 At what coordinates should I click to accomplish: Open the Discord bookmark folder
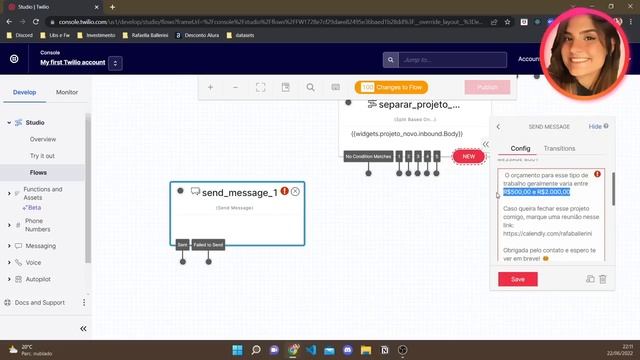coord(20,36)
